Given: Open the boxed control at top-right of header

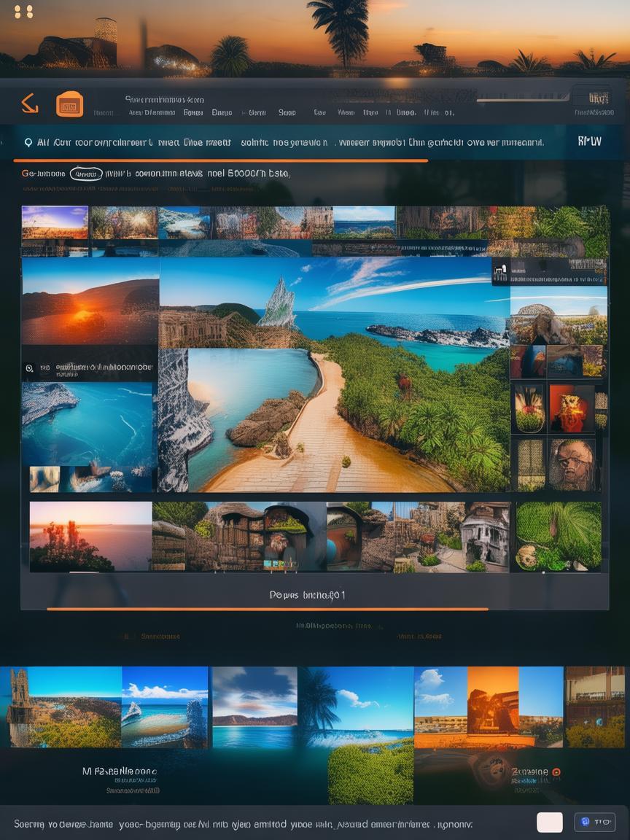Looking at the screenshot, I should tap(591, 98).
